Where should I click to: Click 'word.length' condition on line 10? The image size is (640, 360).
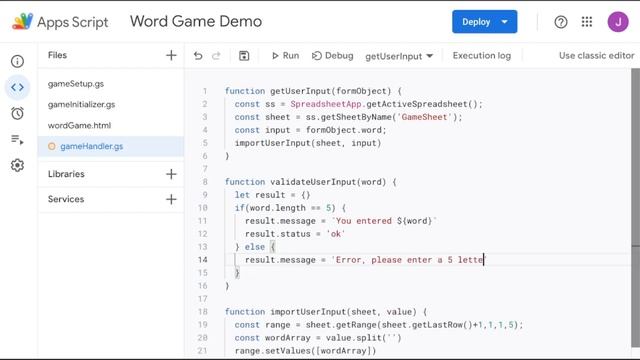[x=278, y=208]
